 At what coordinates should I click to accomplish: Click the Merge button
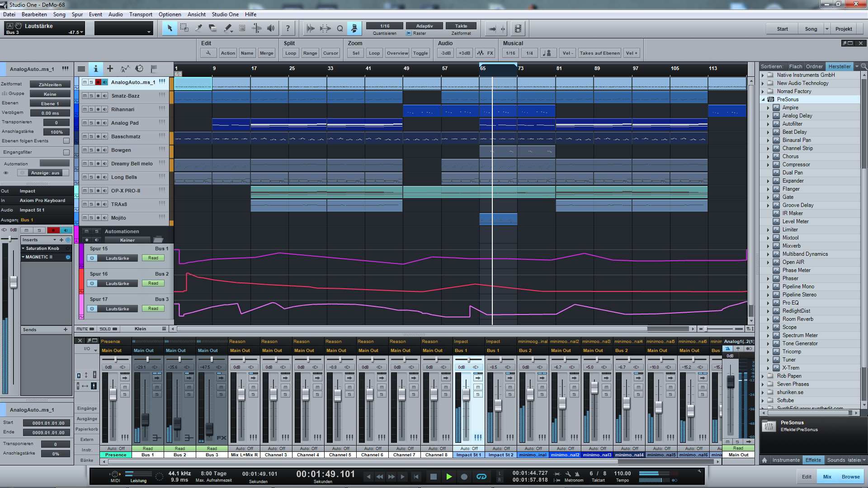pyautogui.click(x=266, y=53)
